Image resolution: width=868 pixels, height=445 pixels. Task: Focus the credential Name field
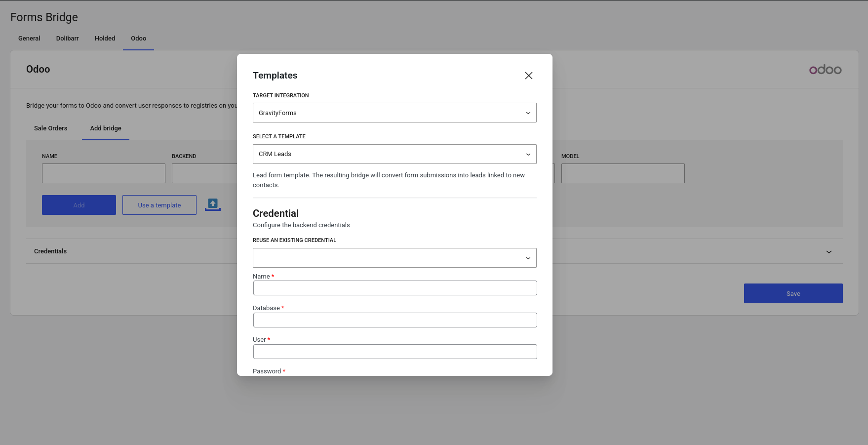[395, 288]
